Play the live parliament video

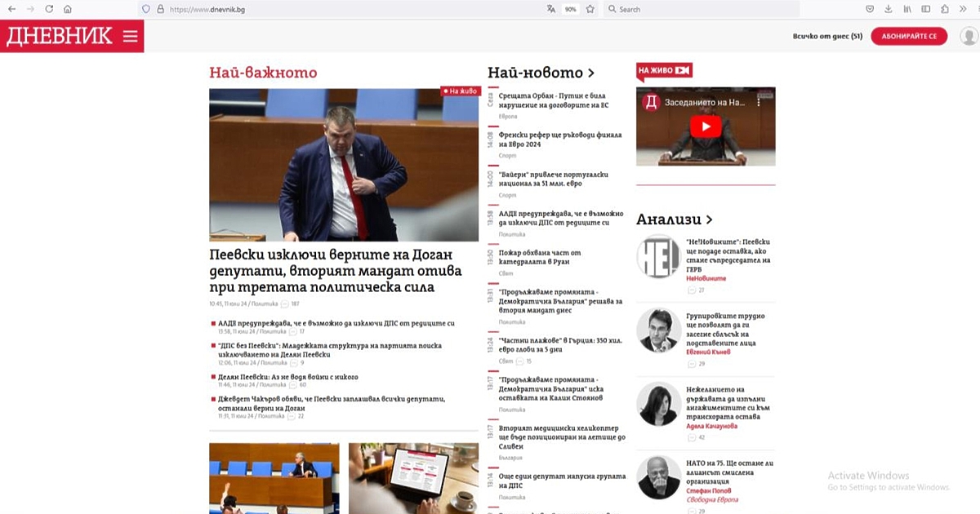[706, 126]
